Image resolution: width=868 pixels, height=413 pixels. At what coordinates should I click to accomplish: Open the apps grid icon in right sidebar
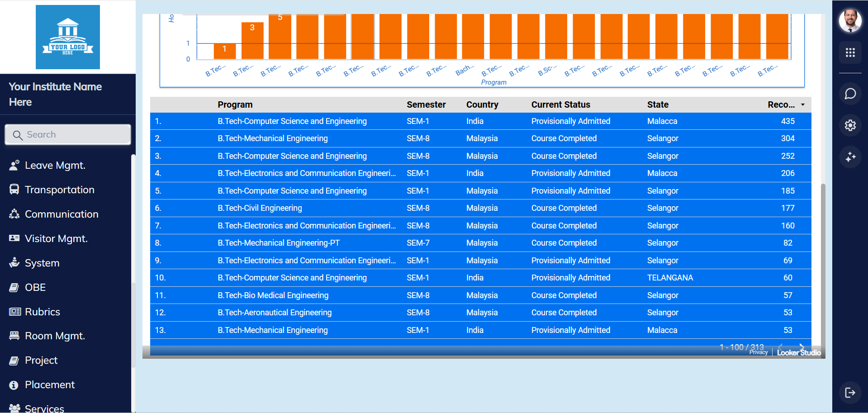(x=850, y=53)
